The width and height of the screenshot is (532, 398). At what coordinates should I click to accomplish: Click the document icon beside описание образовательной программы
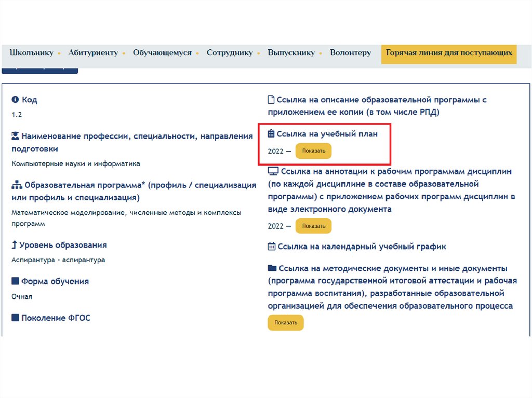pos(271,99)
